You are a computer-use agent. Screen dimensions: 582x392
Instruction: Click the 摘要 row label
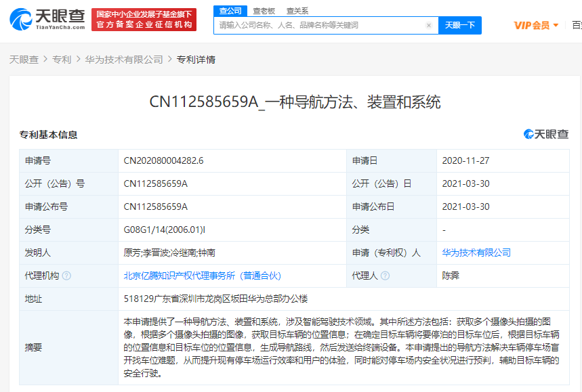[33, 347]
